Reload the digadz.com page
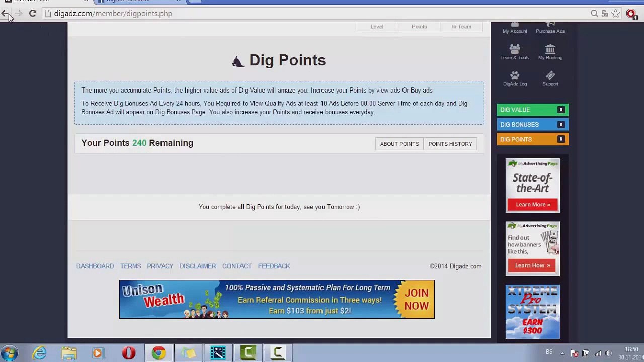 click(x=33, y=14)
